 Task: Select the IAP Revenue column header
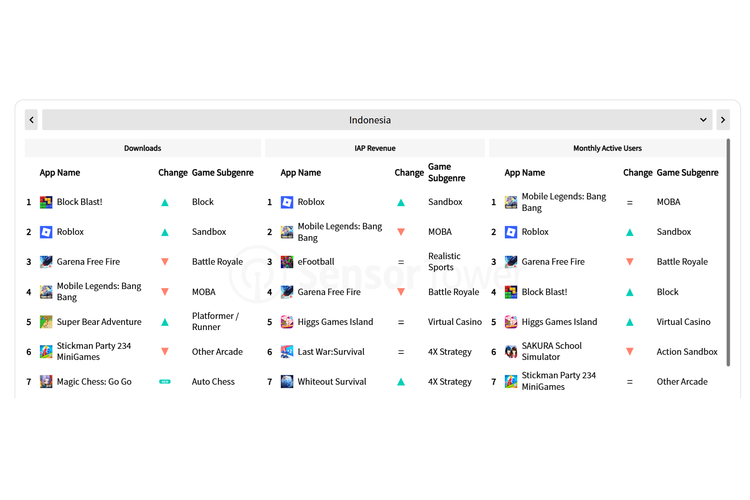(x=375, y=148)
